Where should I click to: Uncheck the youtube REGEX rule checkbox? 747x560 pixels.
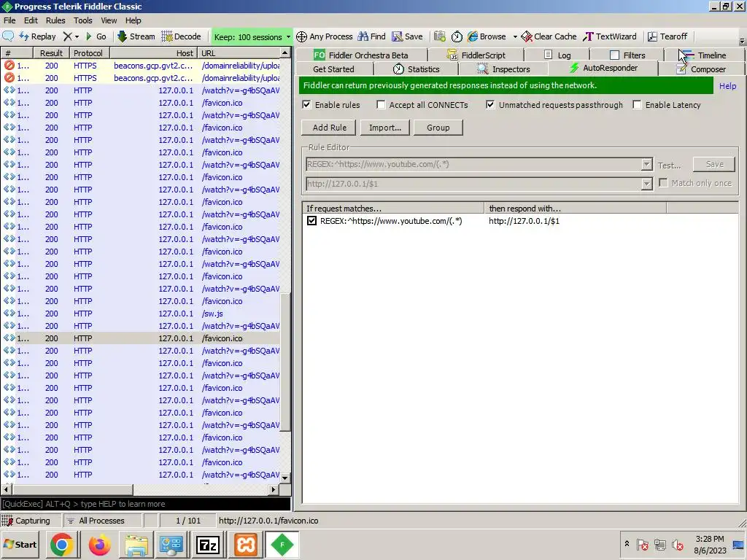tap(311, 220)
